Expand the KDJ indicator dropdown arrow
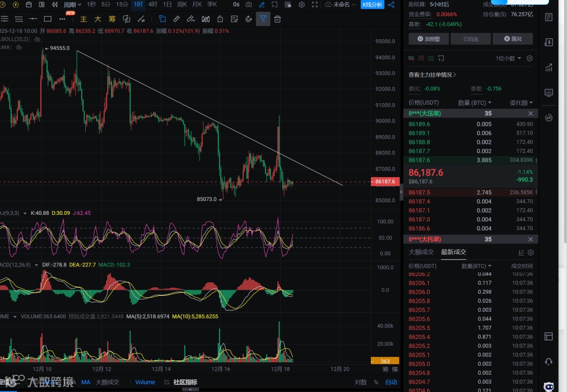This screenshot has height=392, width=568. click(25, 213)
